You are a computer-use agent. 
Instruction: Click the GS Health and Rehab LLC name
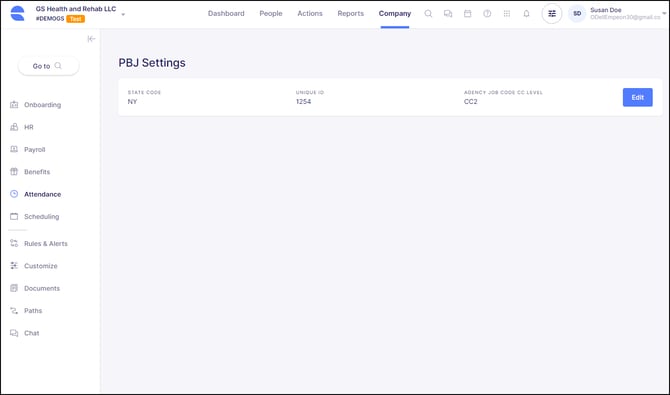(x=76, y=9)
